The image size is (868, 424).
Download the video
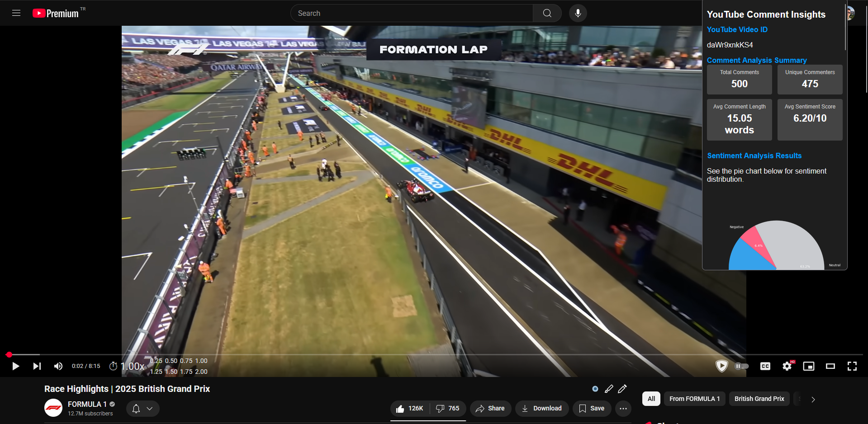(x=542, y=409)
